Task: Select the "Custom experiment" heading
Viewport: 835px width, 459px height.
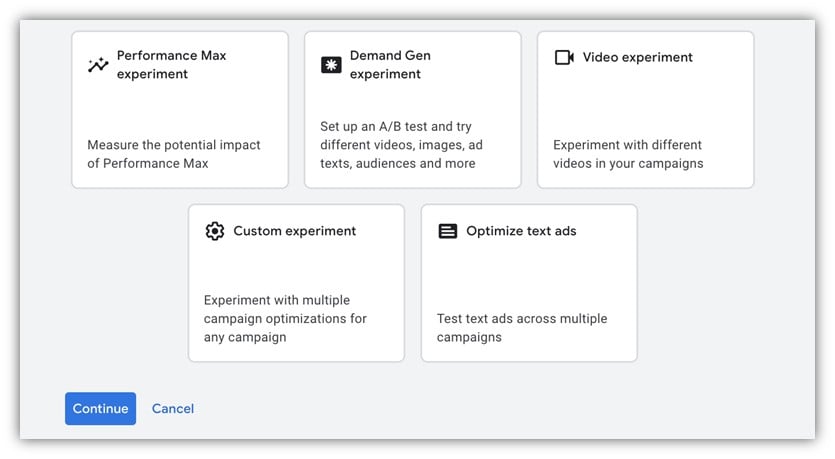Action: (x=295, y=231)
